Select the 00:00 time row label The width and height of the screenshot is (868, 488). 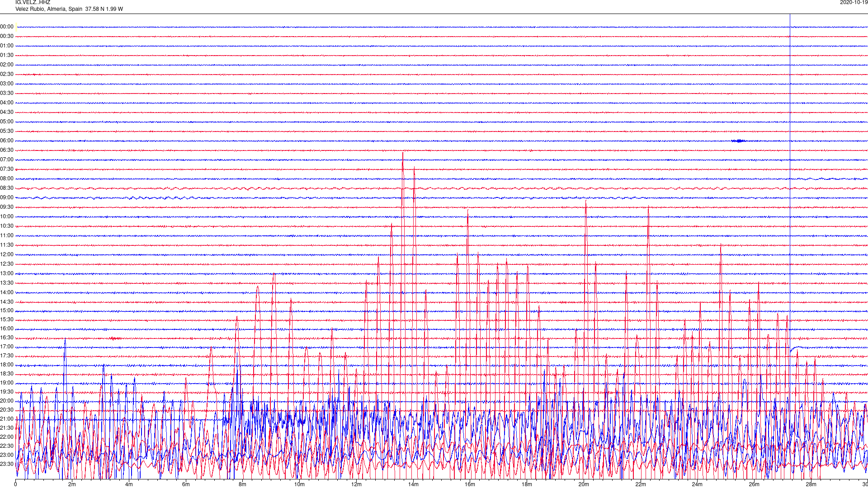tap(7, 27)
